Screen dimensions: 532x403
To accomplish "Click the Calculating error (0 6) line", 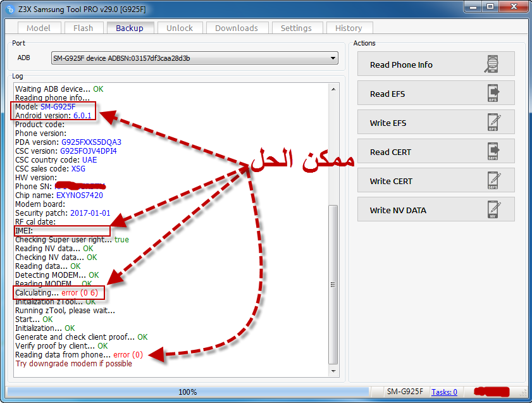I will tap(57, 293).
